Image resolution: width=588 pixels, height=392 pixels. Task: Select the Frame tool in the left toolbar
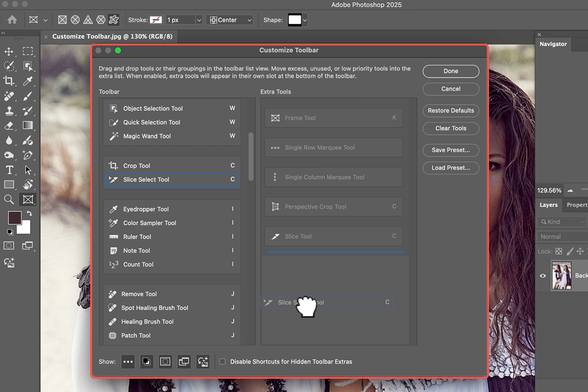tap(27, 199)
